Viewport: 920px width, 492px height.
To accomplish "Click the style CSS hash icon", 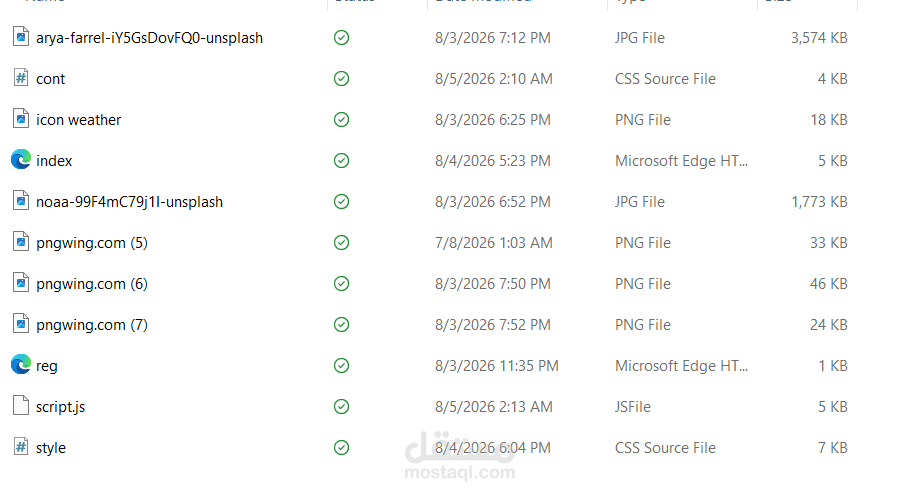I will 21,447.
